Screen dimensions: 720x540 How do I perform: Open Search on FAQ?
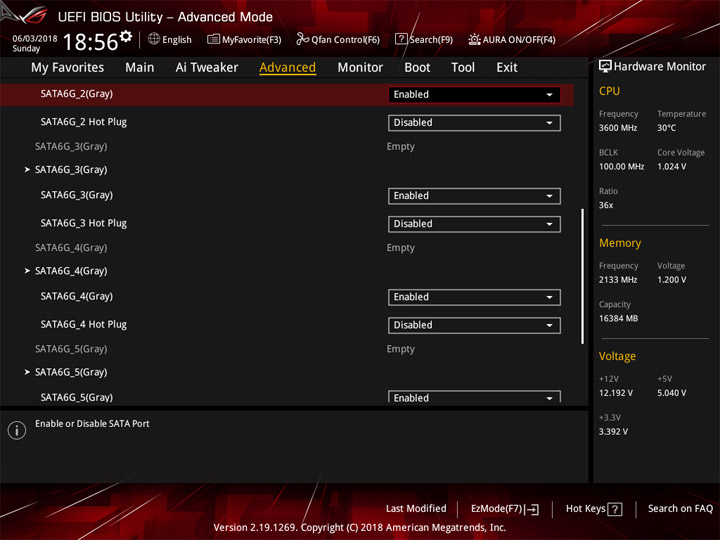pos(680,509)
